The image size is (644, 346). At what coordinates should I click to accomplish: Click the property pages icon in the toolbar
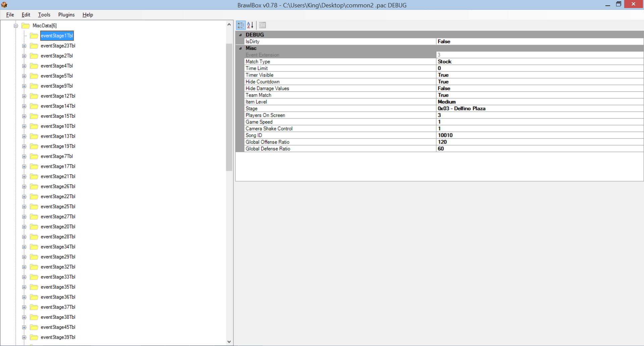pos(262,25)
